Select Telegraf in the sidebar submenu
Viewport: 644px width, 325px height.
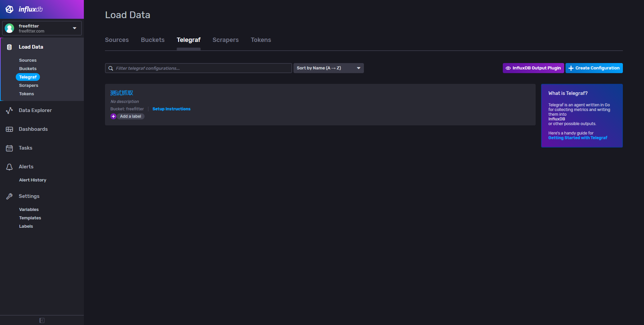pyautogui.click(x=28, y=77)
